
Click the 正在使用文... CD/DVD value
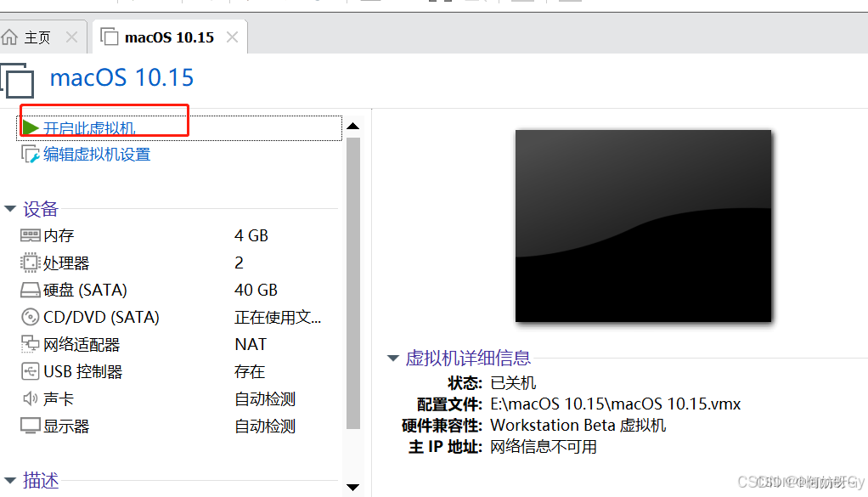coord(278,317)
